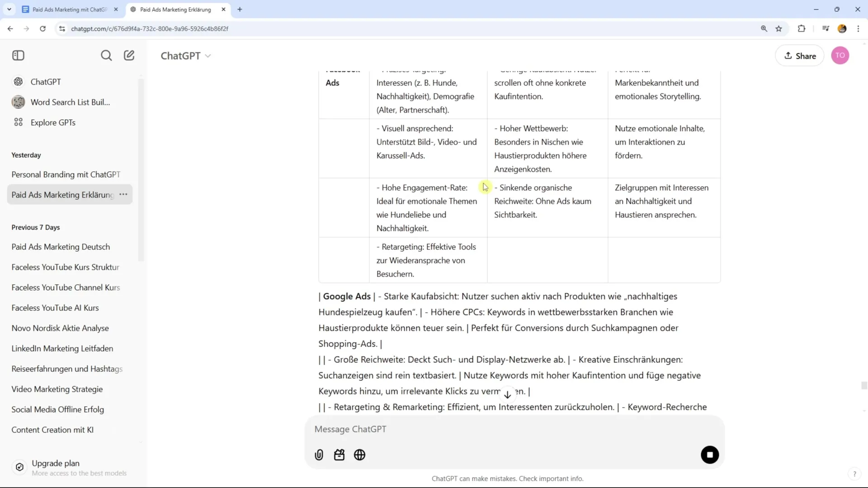Open browser extensions puzzle icon
The height and width of the screenshot is (488, 868).
802,28
